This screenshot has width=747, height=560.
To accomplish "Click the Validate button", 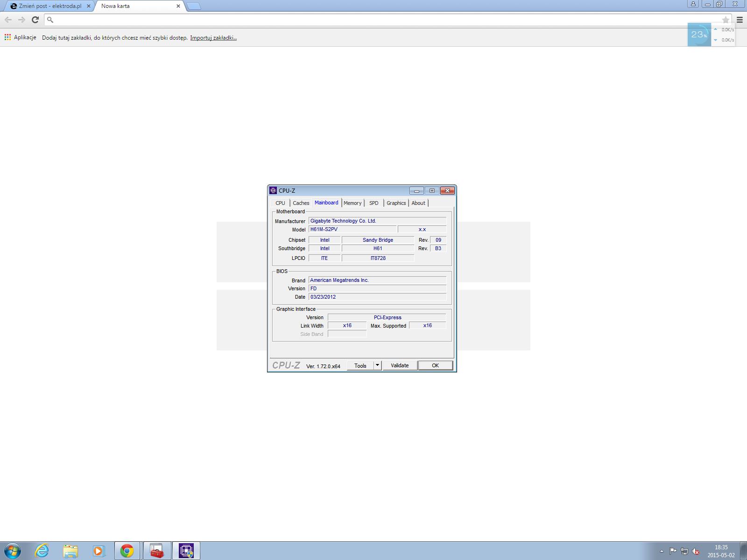I will (400, 365).
